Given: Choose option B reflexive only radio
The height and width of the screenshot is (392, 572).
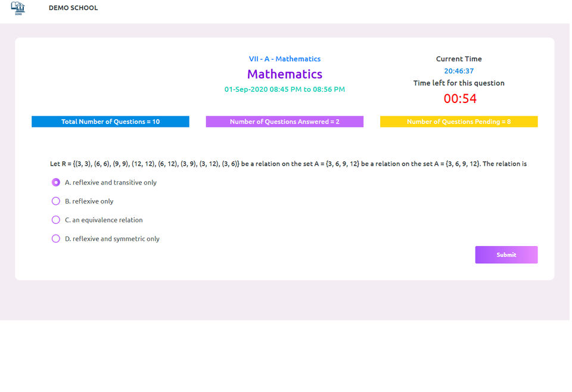Looking at the screenshot, I should point(56,201).
